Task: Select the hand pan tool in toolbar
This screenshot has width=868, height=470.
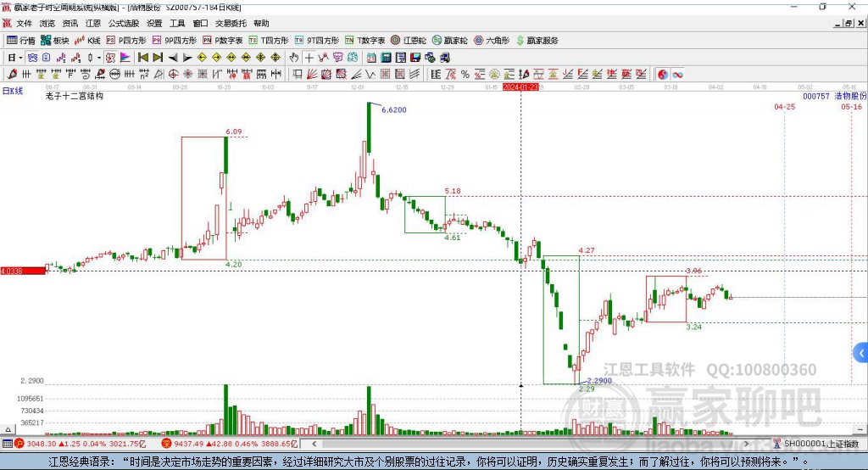Action: [294, 58]
